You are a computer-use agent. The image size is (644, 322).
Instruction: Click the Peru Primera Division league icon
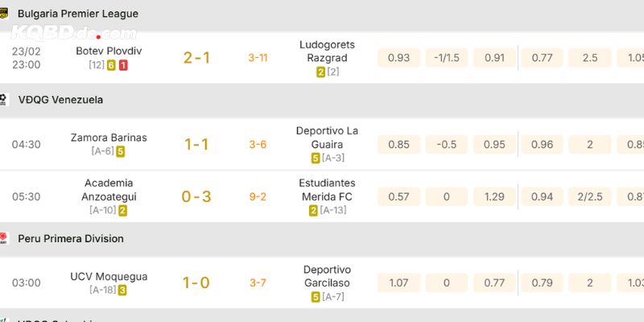[4, 238]
